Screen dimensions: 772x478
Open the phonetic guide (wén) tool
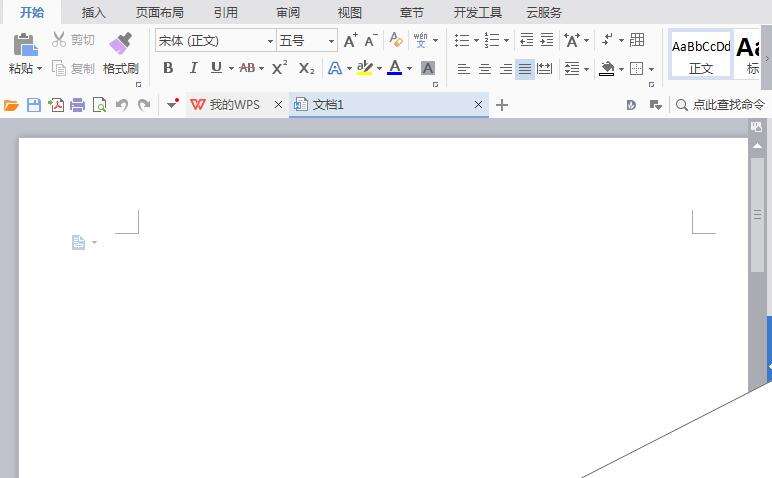(420, 40)
